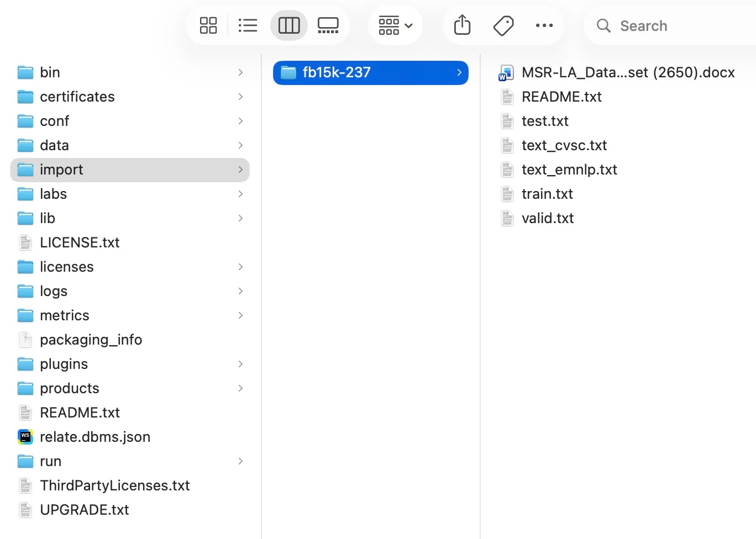
Task: Expand the products folder chevron
Action: 240,388
